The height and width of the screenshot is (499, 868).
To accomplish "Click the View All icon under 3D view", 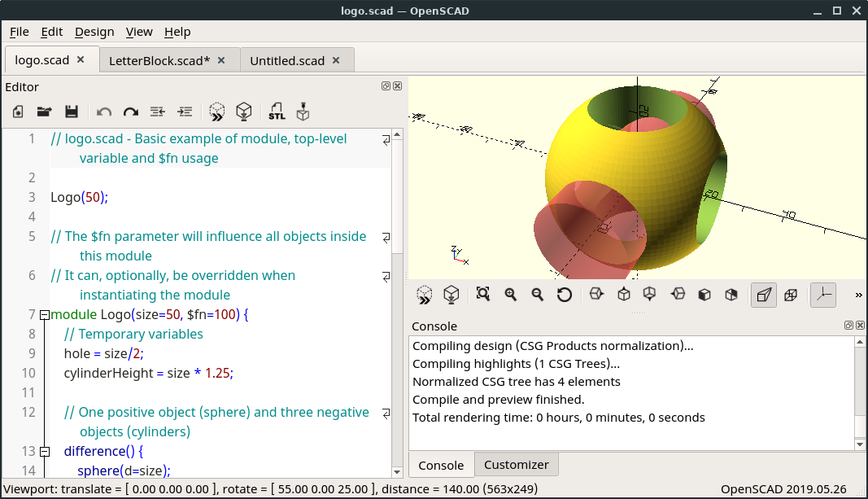I will tap(483, 295).
